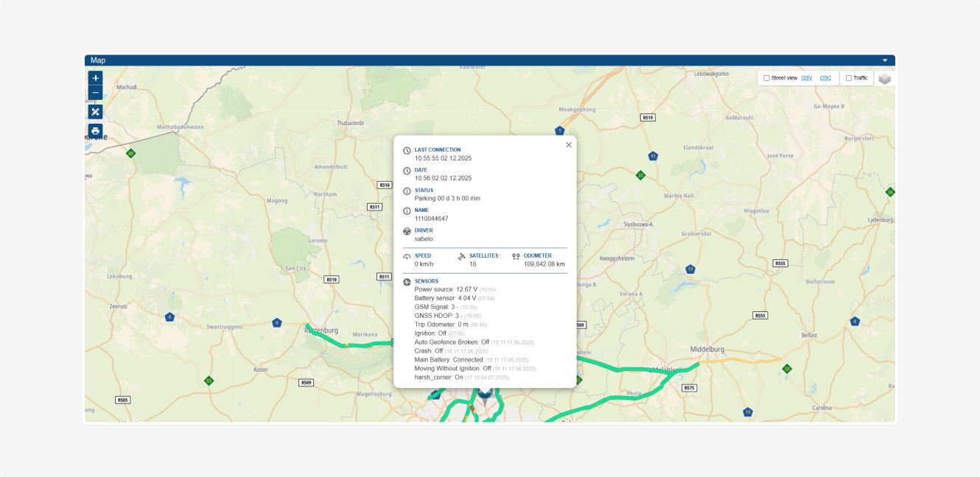The image size is (980, 477).
Task: Enable the Street view checkbox
Action: [766, 78]
